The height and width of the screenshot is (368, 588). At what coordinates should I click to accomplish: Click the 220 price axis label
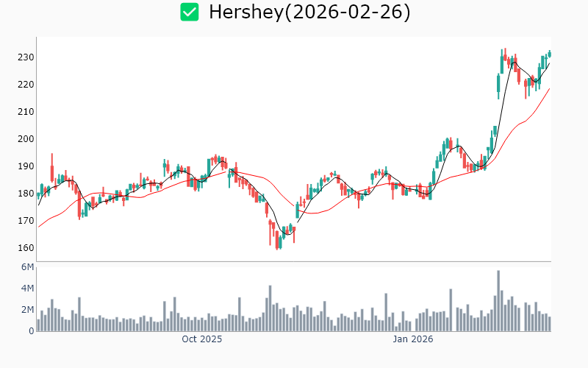(x=25, y=85)
